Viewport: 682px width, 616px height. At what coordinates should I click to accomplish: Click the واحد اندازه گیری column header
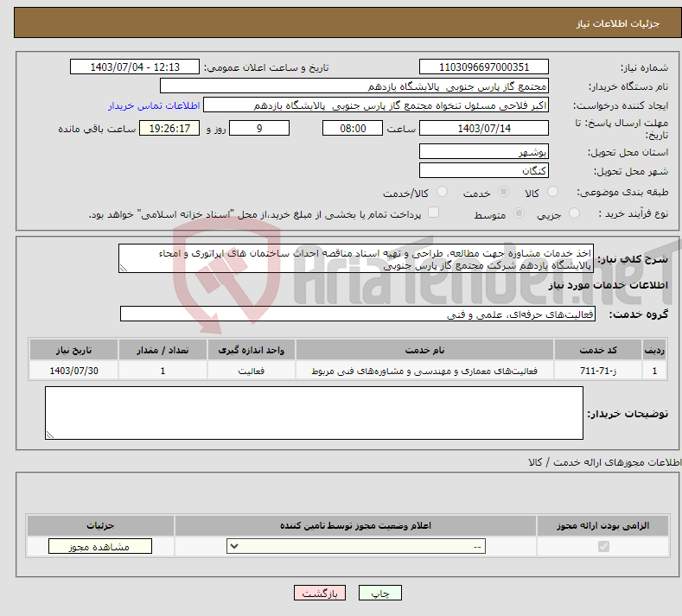[252, 350]
